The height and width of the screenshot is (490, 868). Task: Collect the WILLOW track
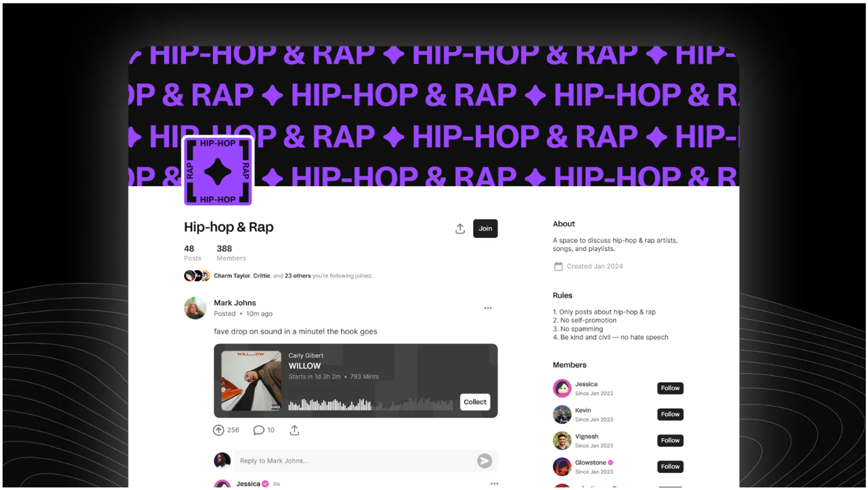(475, 402)
